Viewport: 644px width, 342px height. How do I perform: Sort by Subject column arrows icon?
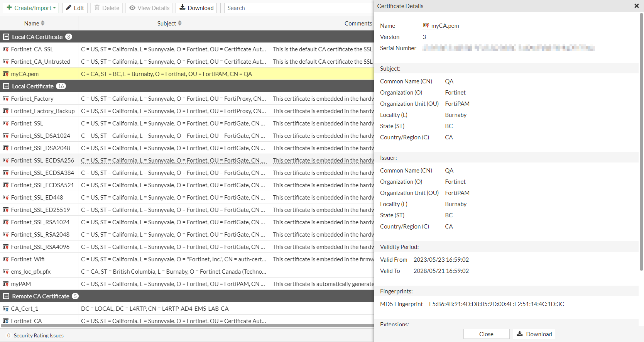(x=180, y=24)
